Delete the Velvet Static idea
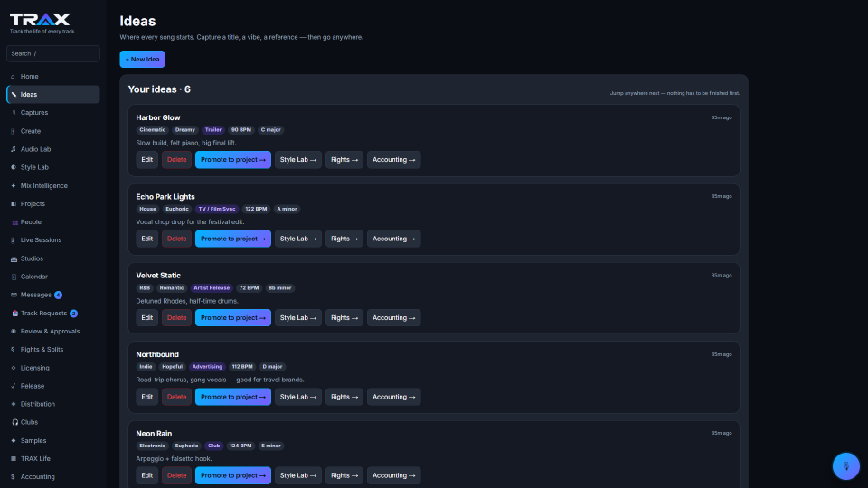 pos(176,317)
